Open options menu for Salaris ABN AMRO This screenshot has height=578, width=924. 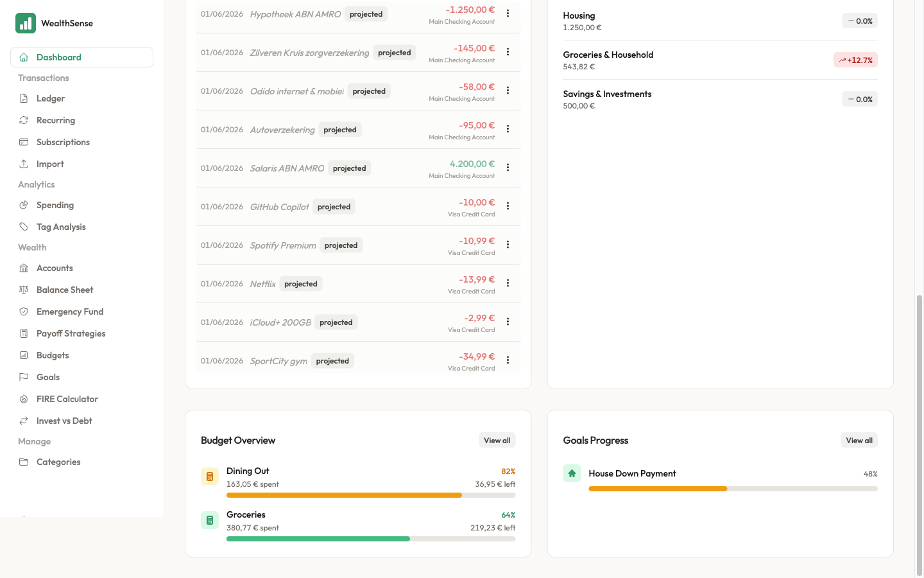pos(508,168)
